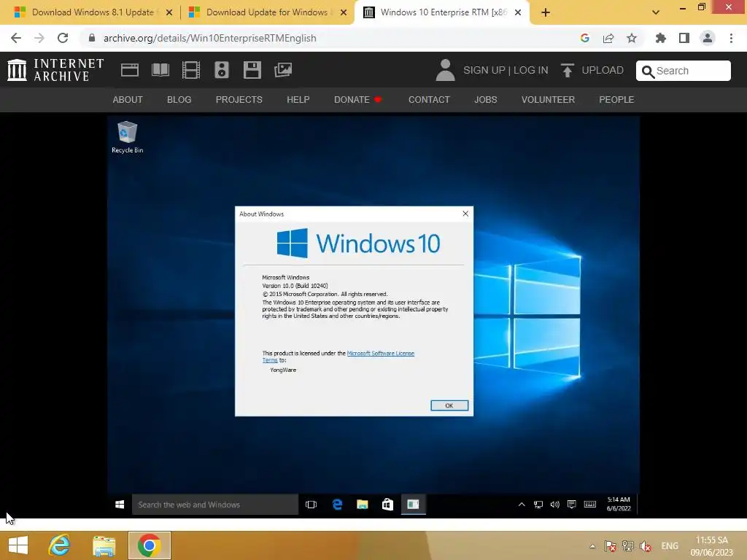Screen dimensions: 747x560
Task: Open action center in emulated tray
Action: (572, 505)
